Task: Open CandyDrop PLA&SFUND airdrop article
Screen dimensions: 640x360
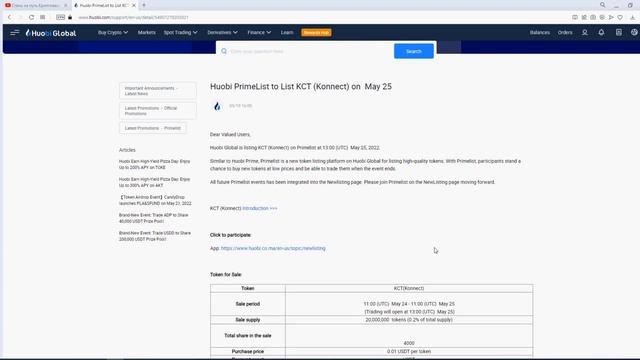Action: pos(155,200)
